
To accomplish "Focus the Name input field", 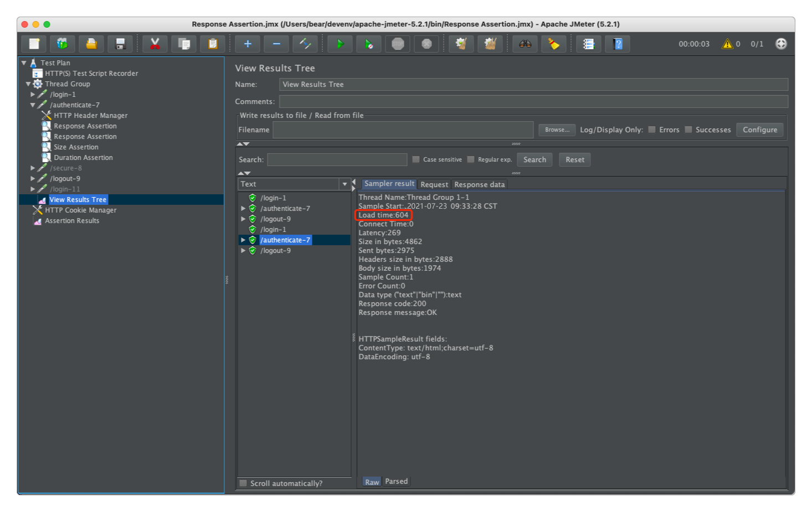I will pos(534,84).
